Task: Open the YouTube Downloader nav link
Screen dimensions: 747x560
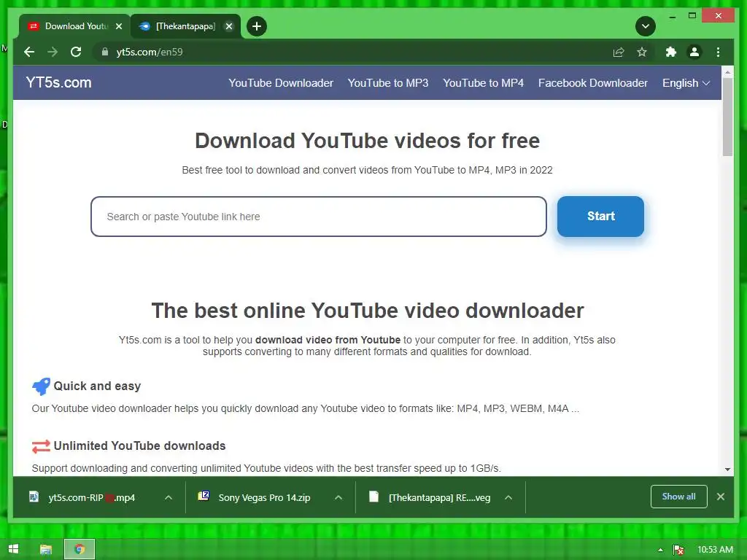Action: (281, 83)
